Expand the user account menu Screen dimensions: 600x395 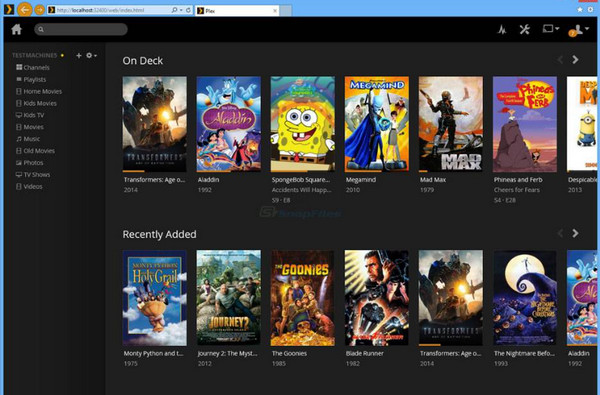point(579,30)
